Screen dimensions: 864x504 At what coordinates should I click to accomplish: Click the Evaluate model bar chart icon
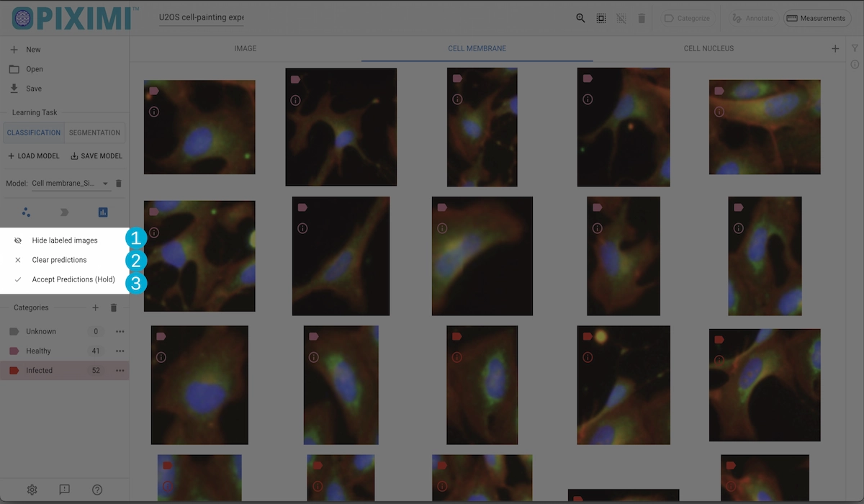point(102,212)
